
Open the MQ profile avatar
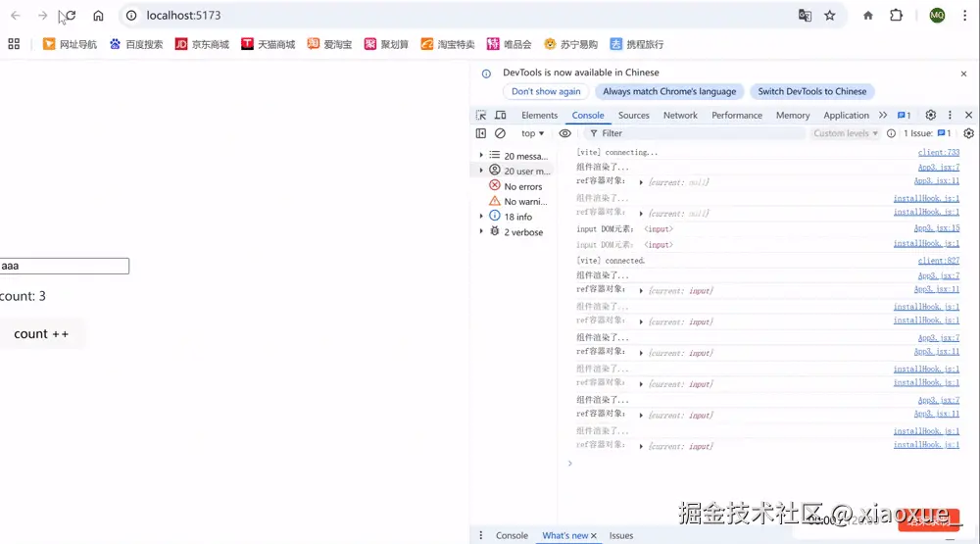[x=937, y=16]
